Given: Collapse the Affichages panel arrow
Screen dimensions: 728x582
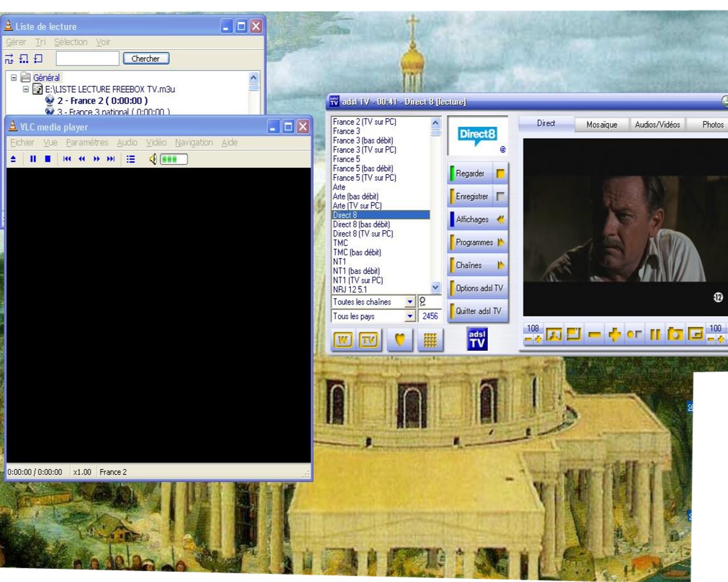Looking at the screenshot, I should tap(500, 219).
